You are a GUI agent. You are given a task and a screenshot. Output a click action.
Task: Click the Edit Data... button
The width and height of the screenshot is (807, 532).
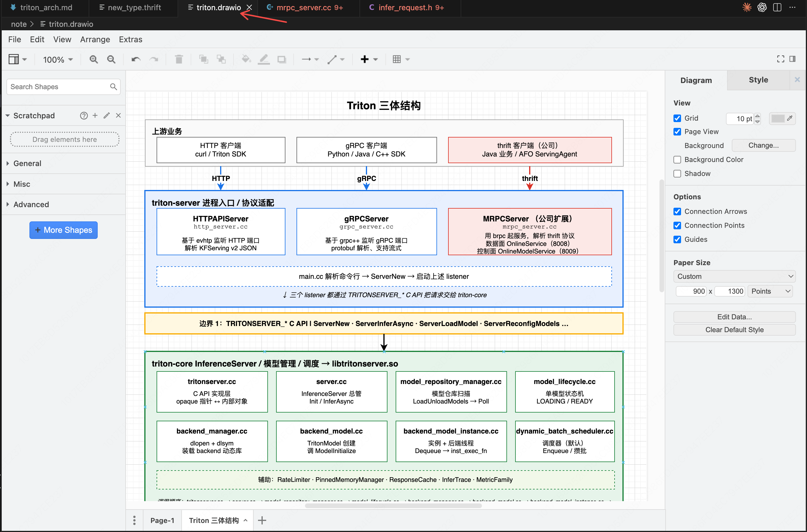pos(734,317)
